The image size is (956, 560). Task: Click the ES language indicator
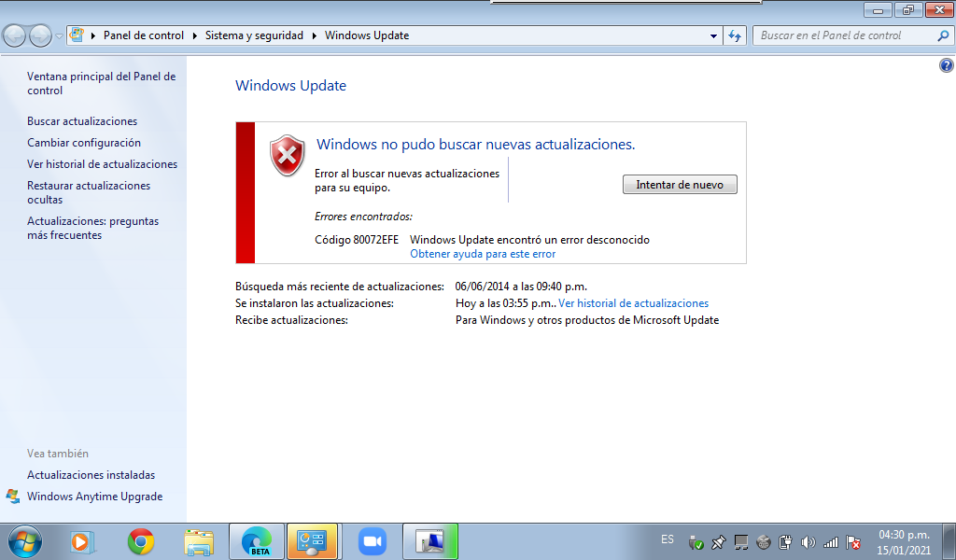[x=668, y=539]
